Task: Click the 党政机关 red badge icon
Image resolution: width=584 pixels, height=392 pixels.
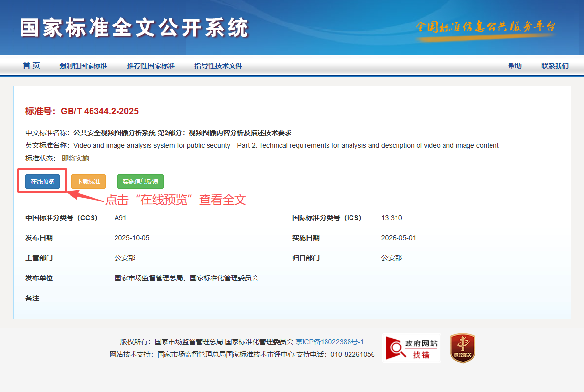Action: 463,348
